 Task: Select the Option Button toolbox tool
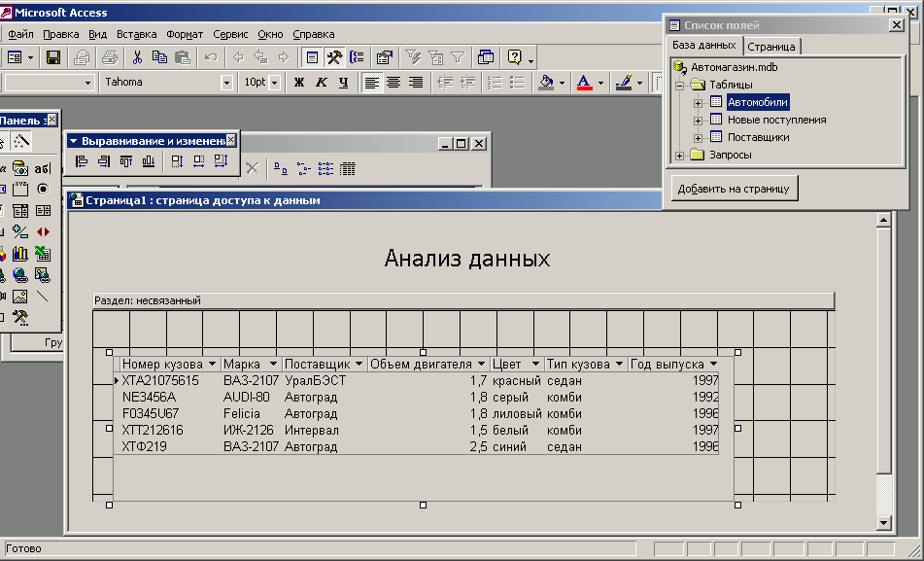click(x=43, y=189)
